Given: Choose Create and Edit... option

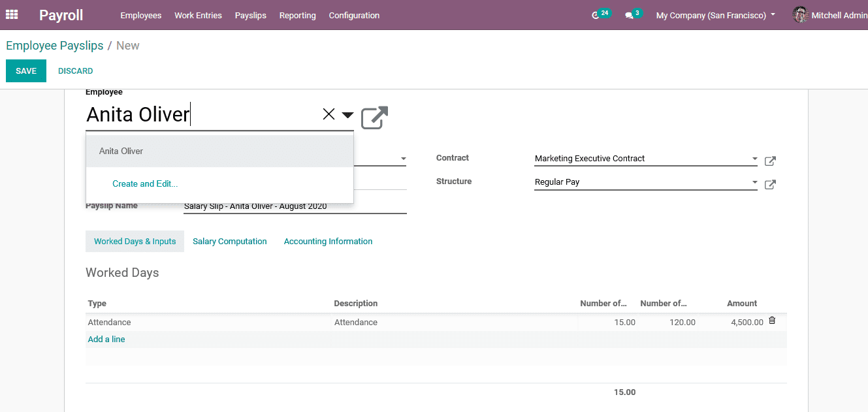Looking at the screenshot, I should [x=145, y=183].
